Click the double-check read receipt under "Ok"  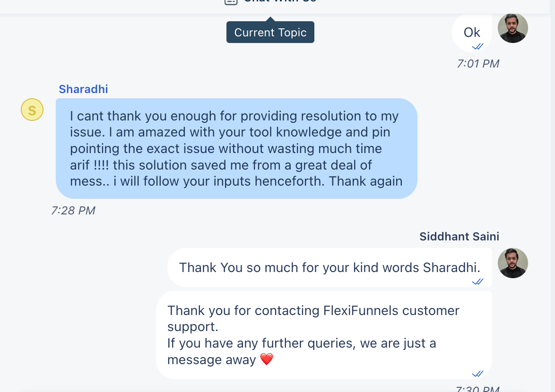point(478,46)
